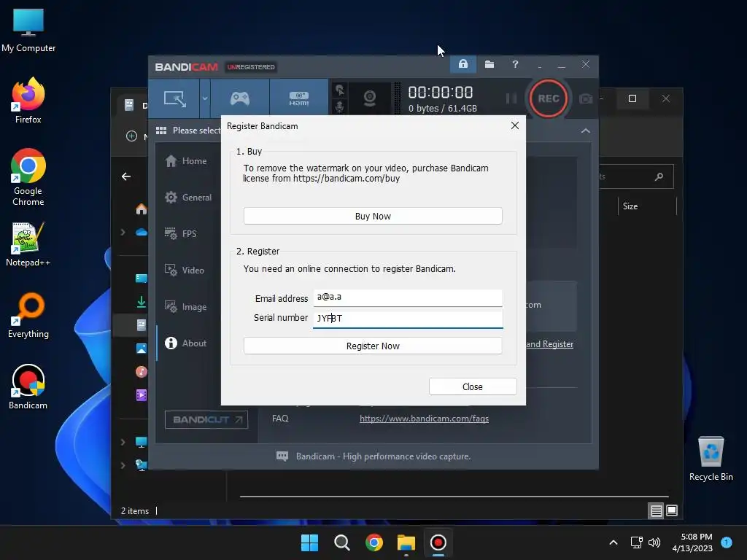Click the Buy Now button
Image resolution: width=747 pixels, height=560 pixels.
[373, 216]
